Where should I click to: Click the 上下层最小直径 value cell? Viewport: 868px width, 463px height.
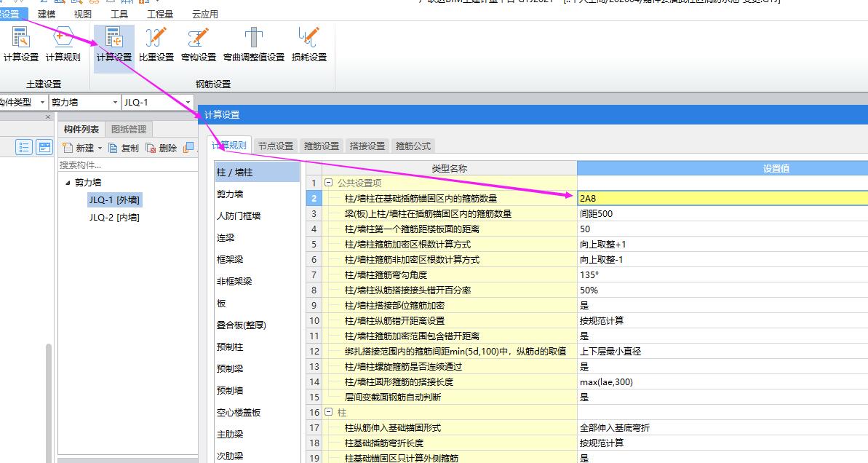tap(722, 351)
